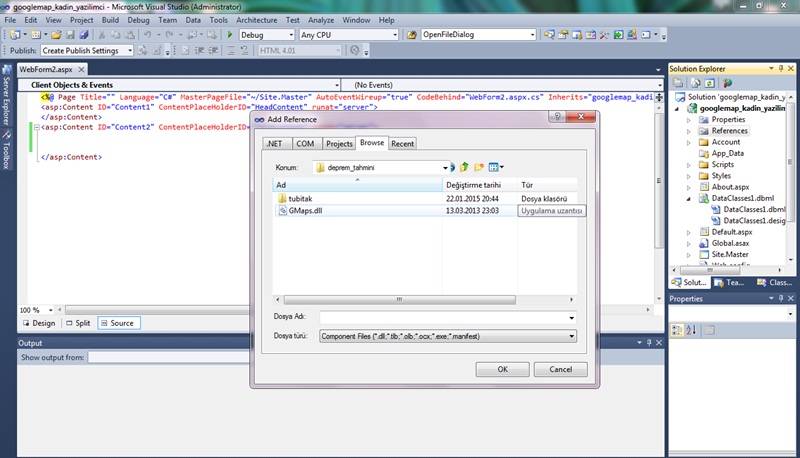Click the Undo arrow icon

pos(147,35)
